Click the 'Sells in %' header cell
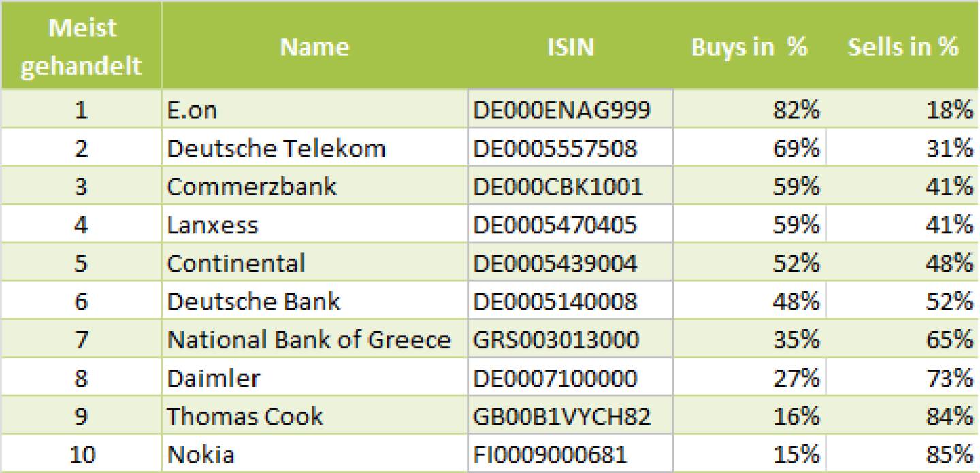The width and height of the screenshot is (980, 473). point(903,46)
